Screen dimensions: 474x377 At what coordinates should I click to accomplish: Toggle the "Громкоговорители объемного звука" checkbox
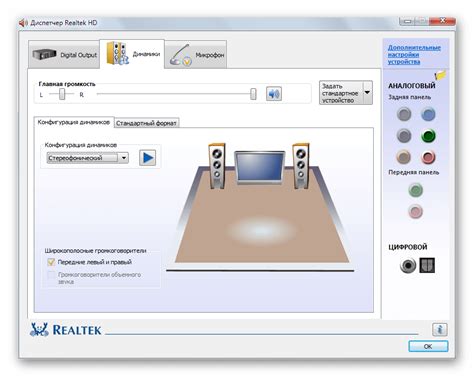[x=51, y=275]
